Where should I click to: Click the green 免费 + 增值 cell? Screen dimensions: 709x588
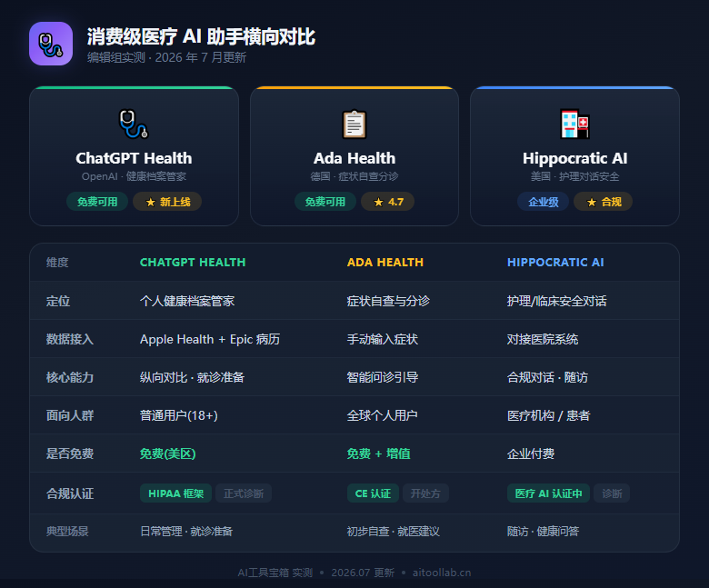pos(378,453)
